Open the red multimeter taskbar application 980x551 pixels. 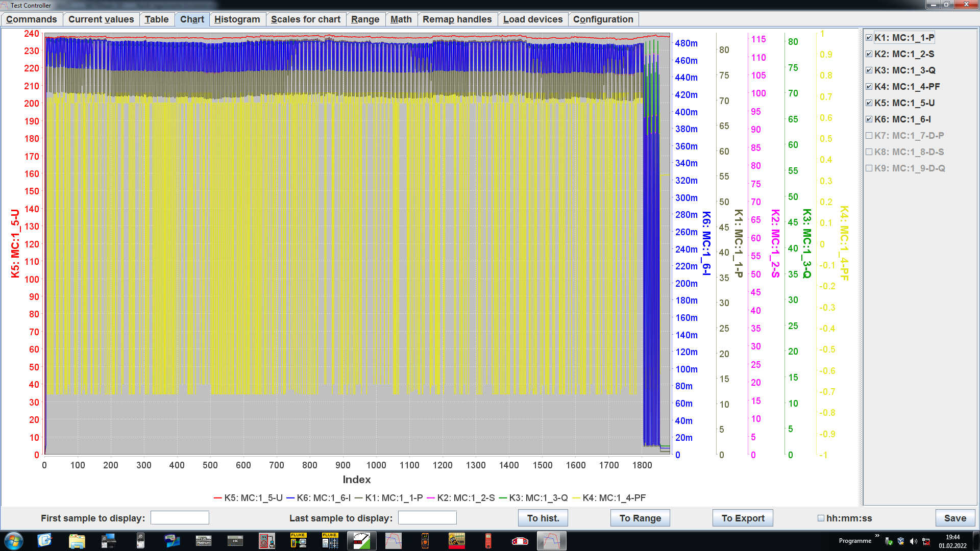[x=488, y=540]
